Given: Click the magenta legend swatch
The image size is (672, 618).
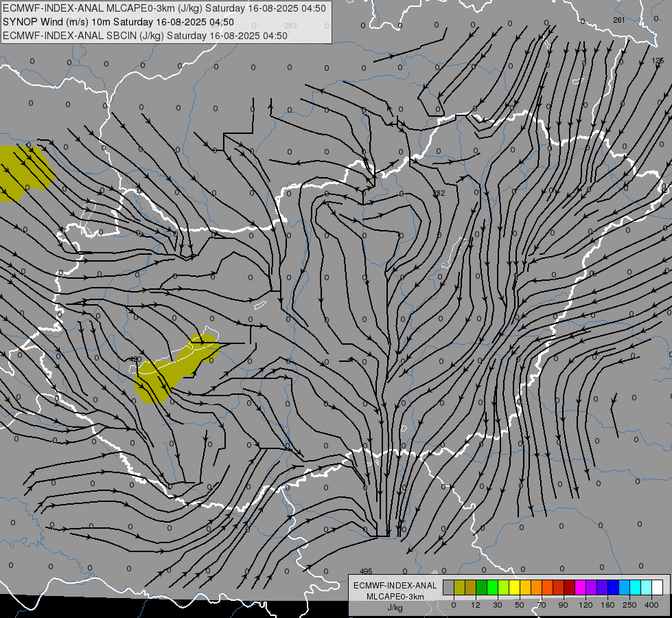Looking at the screenshot, I should pos(580,587).
